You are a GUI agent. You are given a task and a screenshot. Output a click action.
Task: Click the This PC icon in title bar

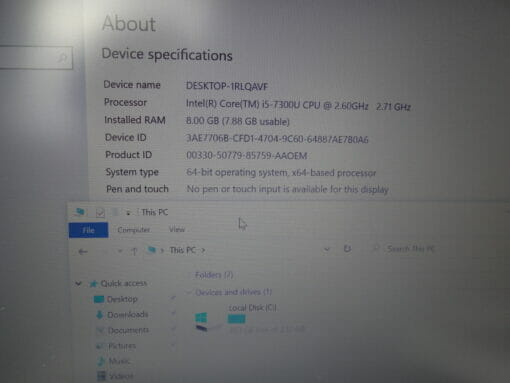point(80,211)
